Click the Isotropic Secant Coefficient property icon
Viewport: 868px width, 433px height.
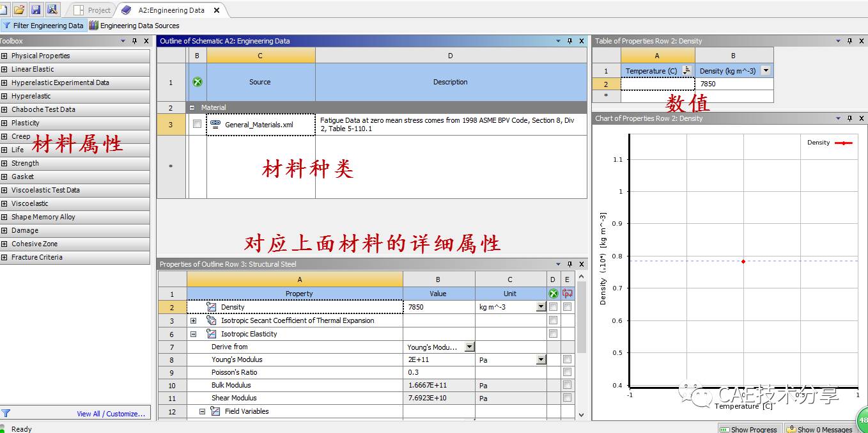[212, 320]
